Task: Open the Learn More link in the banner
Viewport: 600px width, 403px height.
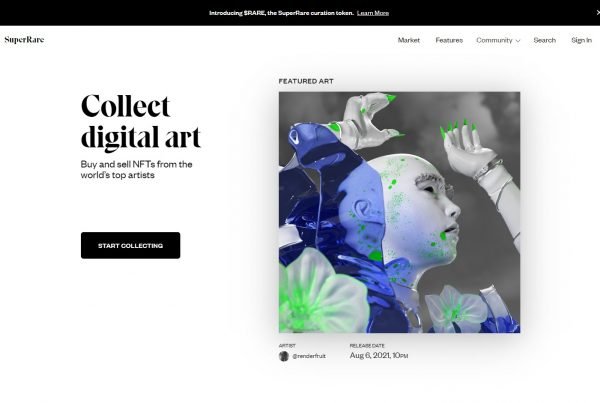Action: (373, 13)
